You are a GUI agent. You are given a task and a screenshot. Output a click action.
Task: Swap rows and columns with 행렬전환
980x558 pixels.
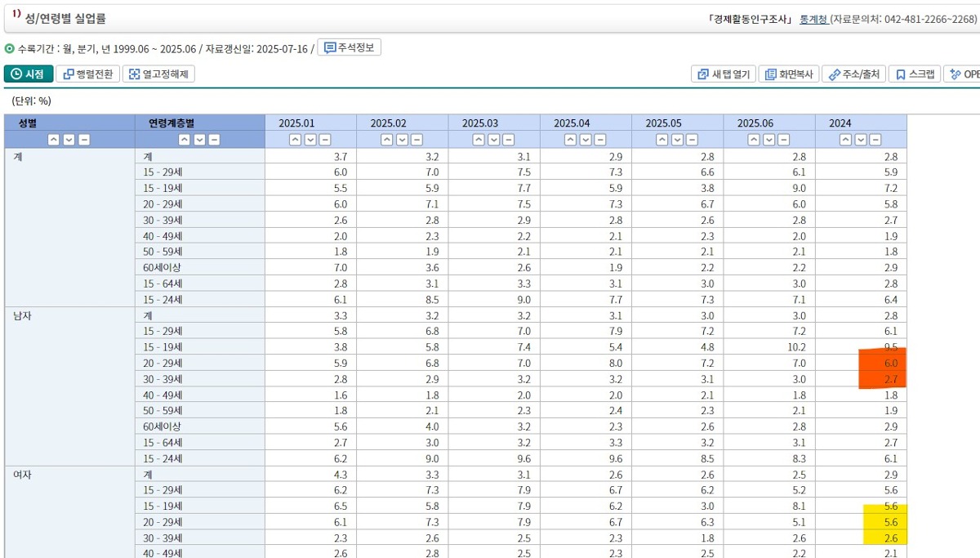tap(88, 74)
